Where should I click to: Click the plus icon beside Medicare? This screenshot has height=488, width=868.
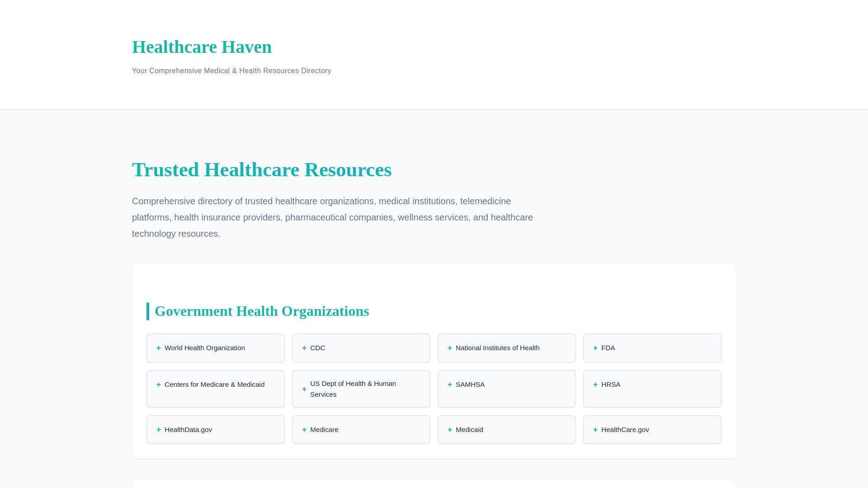coord(304,430)
